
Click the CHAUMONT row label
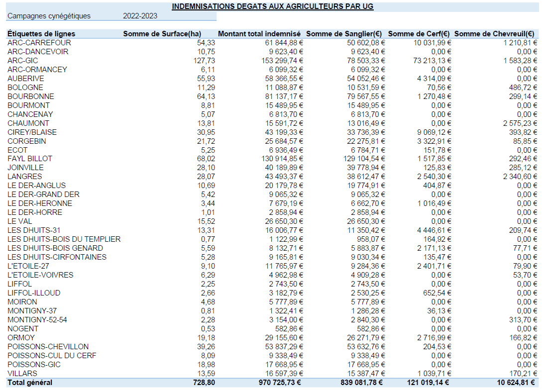point(28,124)
